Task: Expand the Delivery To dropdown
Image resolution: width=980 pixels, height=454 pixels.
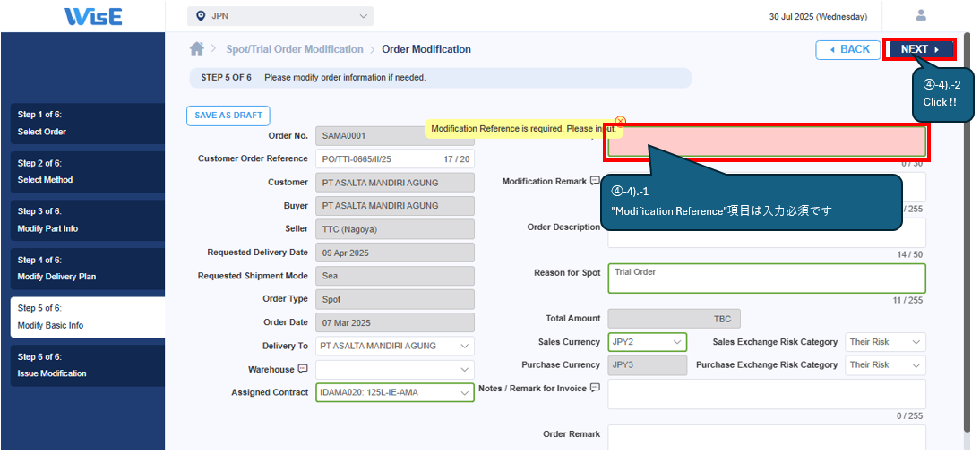Action: coord(395,346)
